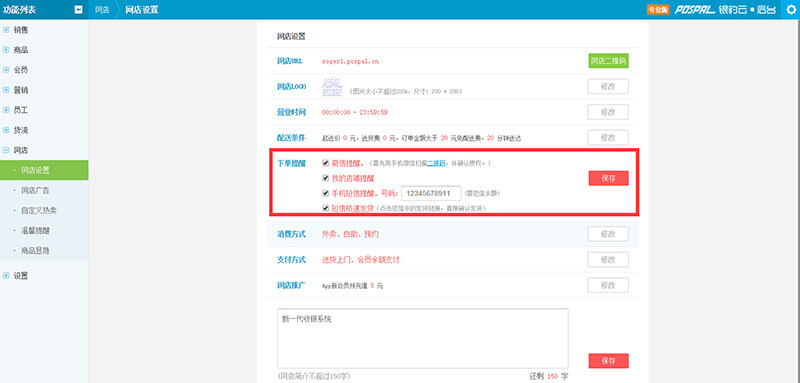The image size is (800, 383).
Task: Collapse the 功能列表 sidebar panel icon
Action: 79,9
